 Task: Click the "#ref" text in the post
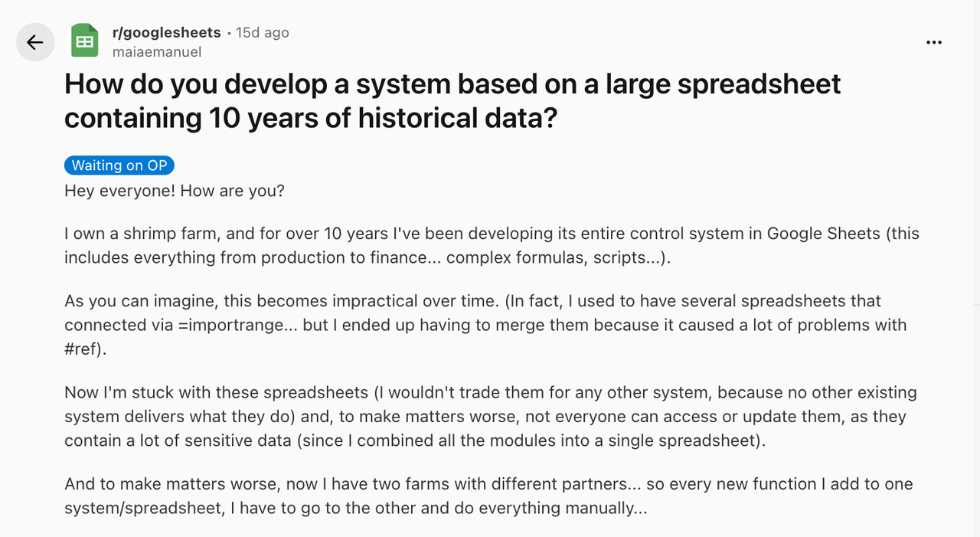(x=81, y=349)
